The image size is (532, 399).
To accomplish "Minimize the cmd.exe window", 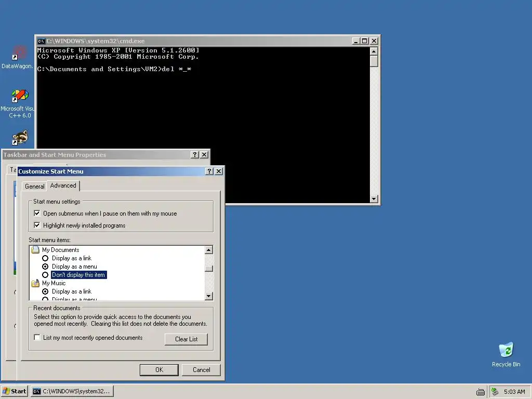I will [x=355, y=41].
